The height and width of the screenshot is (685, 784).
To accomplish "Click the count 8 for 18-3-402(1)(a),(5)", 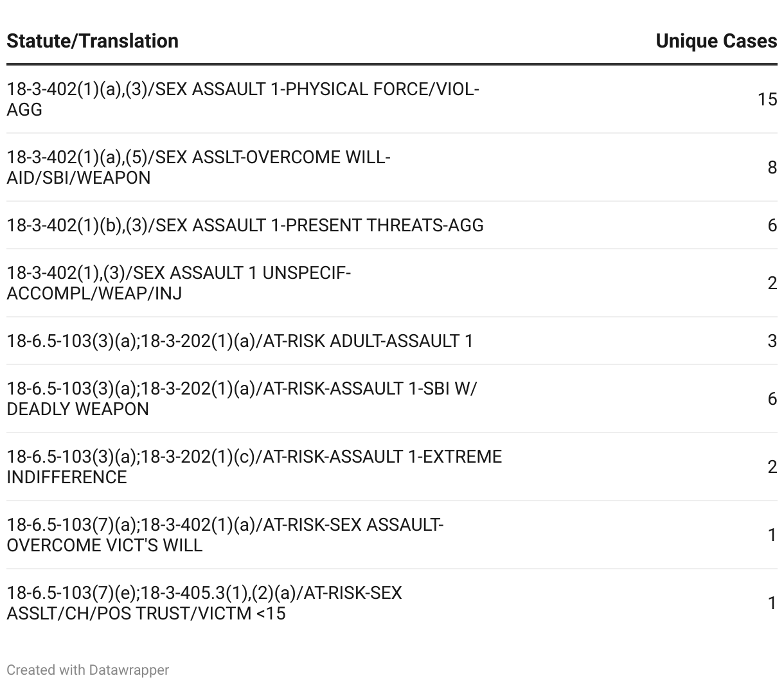I will (x=772, y=168).
